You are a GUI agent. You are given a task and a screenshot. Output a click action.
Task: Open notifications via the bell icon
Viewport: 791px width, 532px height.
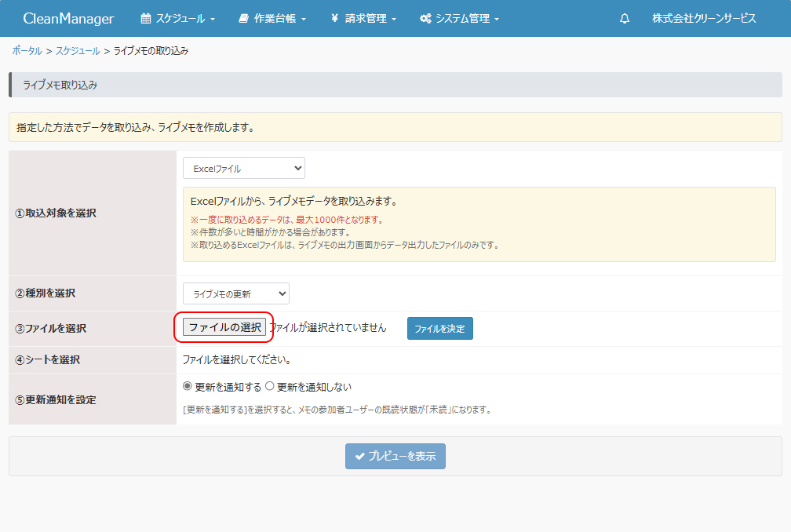coord(625,18)
